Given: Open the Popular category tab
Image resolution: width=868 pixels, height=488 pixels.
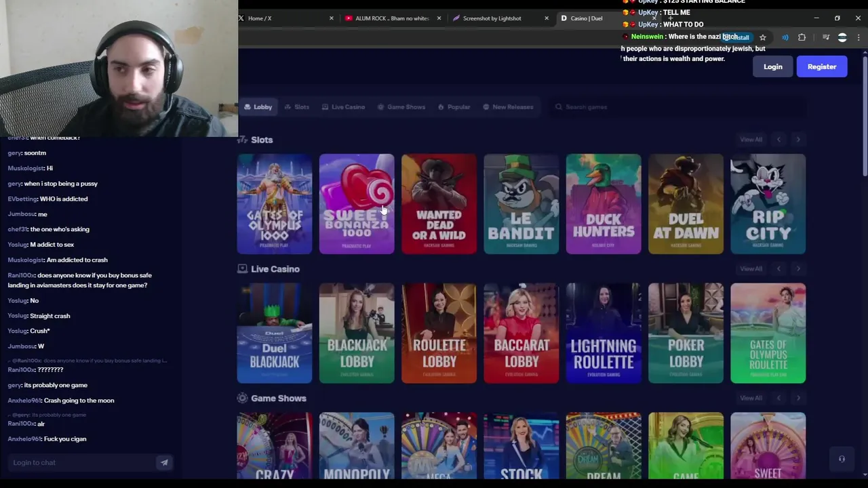Looking at the screenshot, I should (454, 107).
